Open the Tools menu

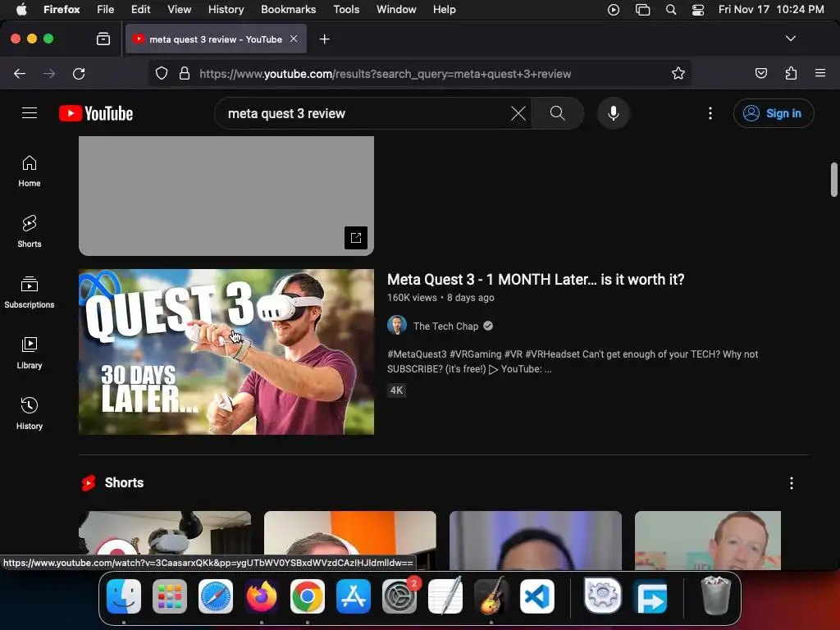click(x=346, y=9)
